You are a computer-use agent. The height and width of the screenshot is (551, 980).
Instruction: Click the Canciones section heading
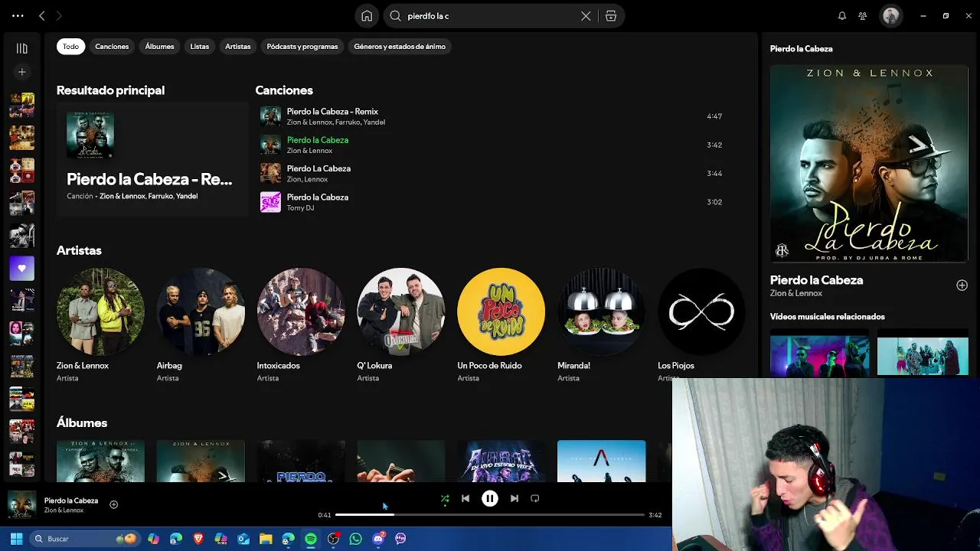(284, 90)
